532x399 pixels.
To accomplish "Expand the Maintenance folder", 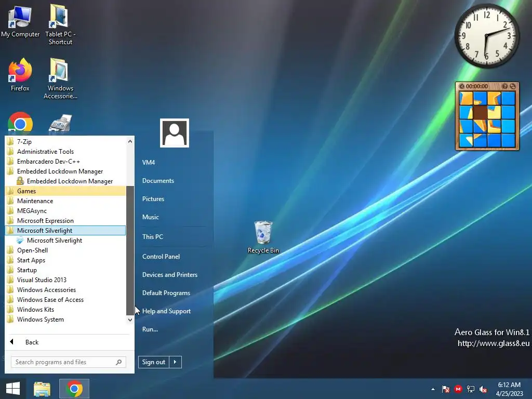I will coord(65,201).
